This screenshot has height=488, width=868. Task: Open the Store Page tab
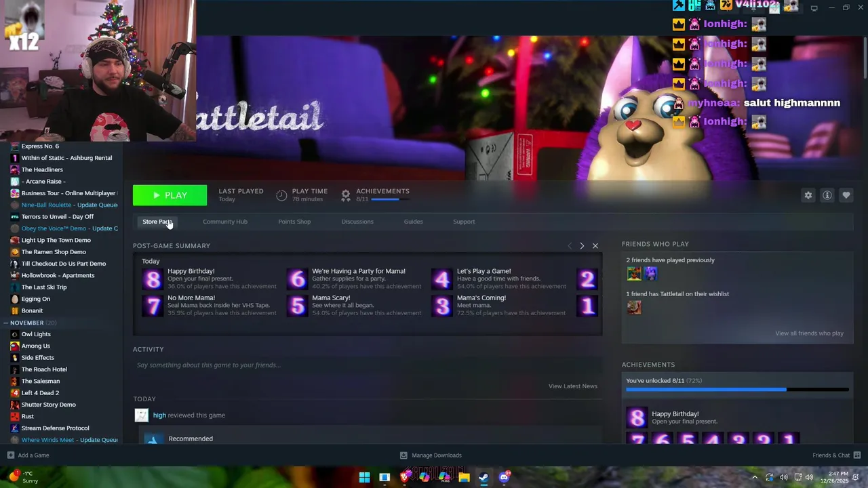pyautogui.click(x=157, y=222)
